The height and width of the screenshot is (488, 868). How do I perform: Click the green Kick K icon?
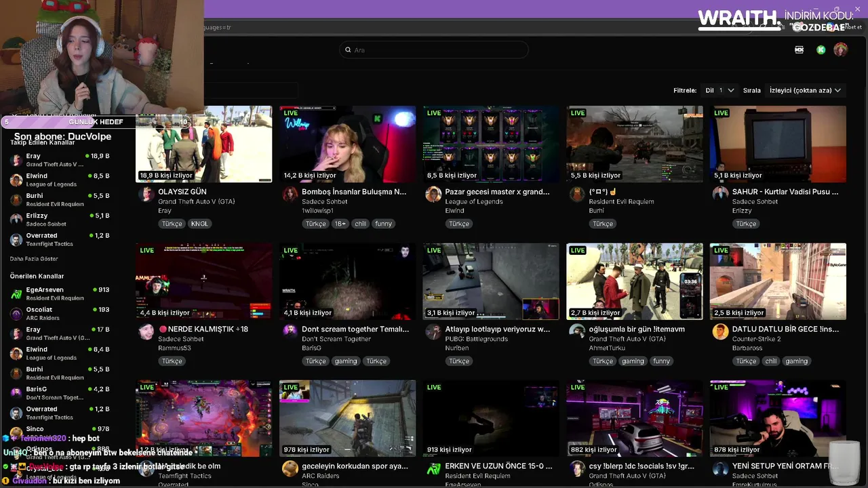(x=821, y=49)
